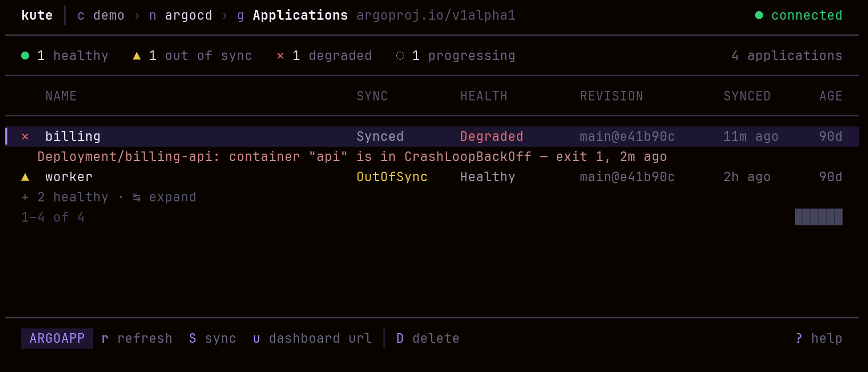Image resolution: width=868 pixels, height=372 pixels.
Task: Click the kute app title
Action: [37, 15]
